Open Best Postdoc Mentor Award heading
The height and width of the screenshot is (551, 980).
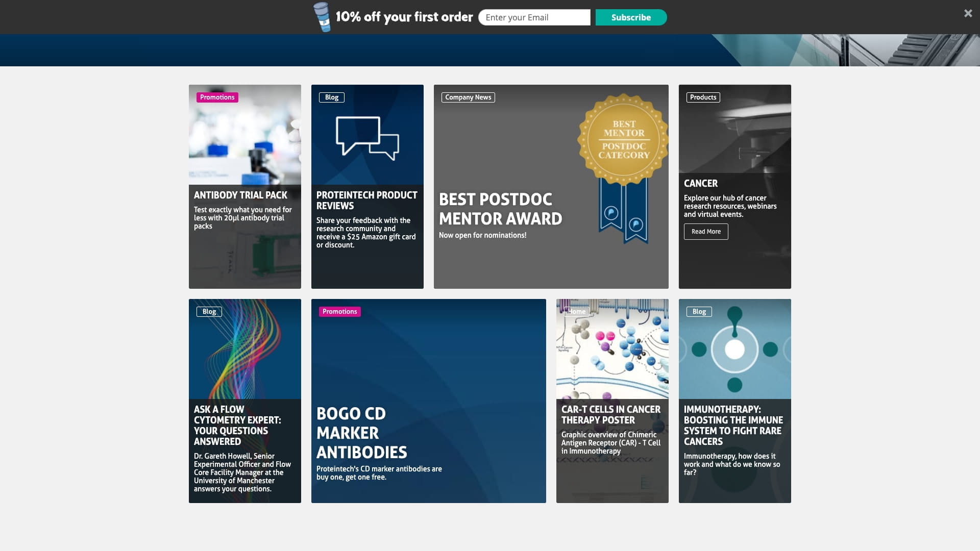pos(500,209)
